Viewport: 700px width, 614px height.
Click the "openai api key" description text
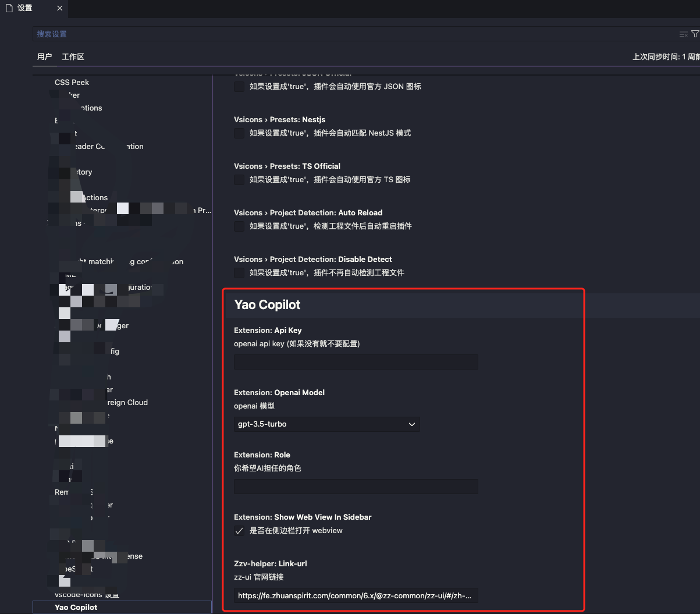click(297, 343)
